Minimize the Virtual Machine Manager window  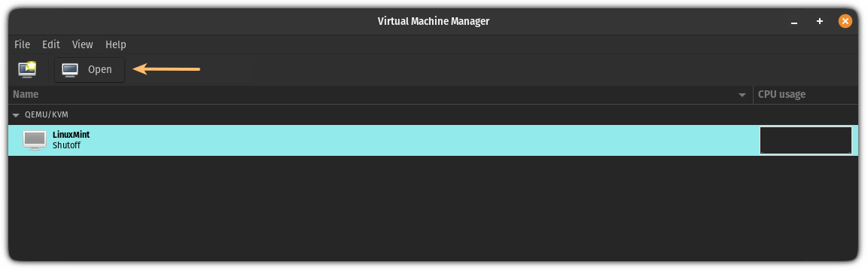click(x=793, y=22)
